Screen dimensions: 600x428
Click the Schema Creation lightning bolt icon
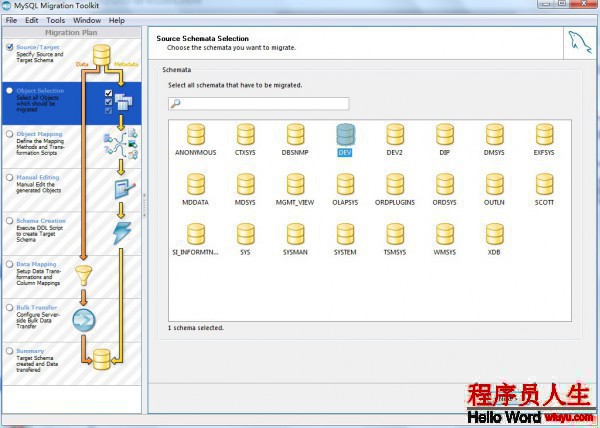pyautogui.click(x=122, y=233)
